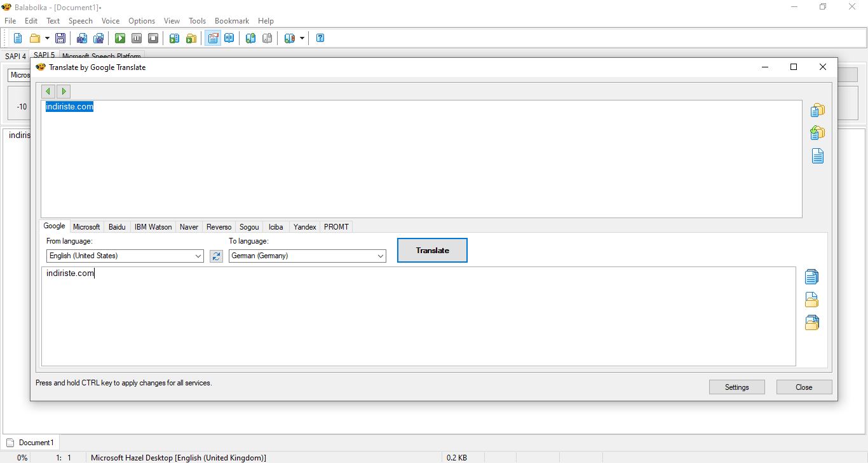
Task: Select the Google translation service tab
Action: coord(54,226)
